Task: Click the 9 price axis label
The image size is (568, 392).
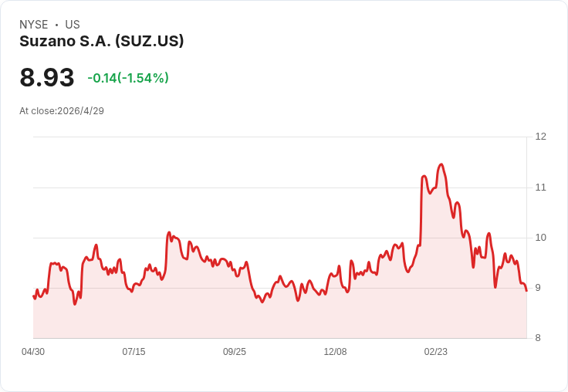Action: click(538, 288)
